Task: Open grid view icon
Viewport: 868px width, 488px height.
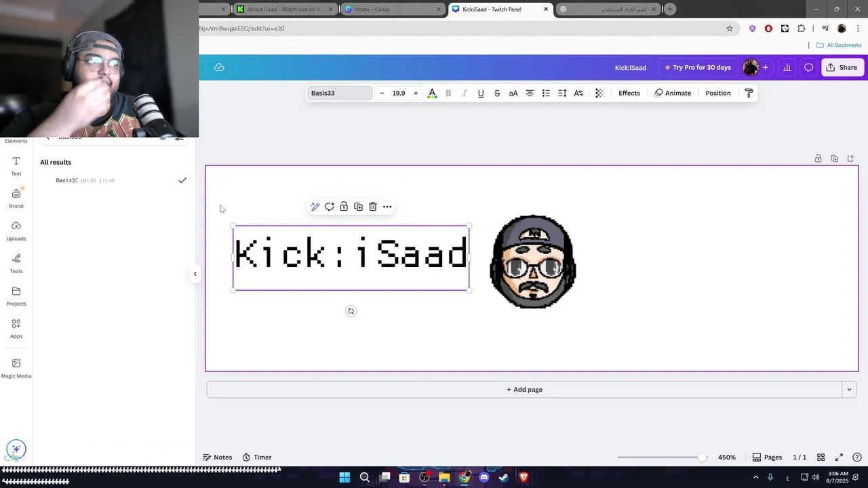Action: (x=821, y=457)
